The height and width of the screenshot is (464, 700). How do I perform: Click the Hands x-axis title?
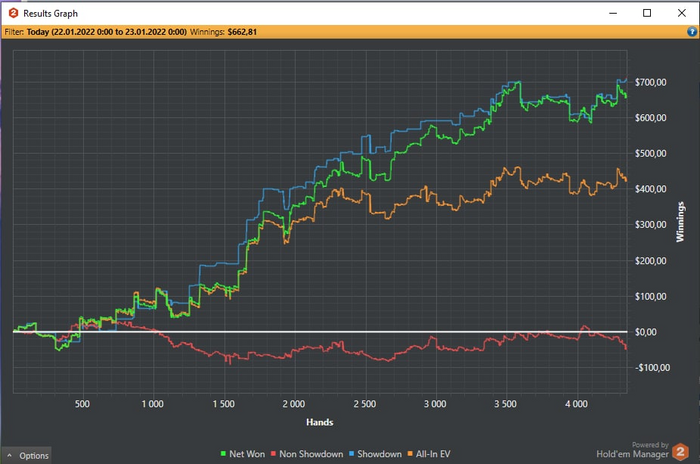coord(320,422)
